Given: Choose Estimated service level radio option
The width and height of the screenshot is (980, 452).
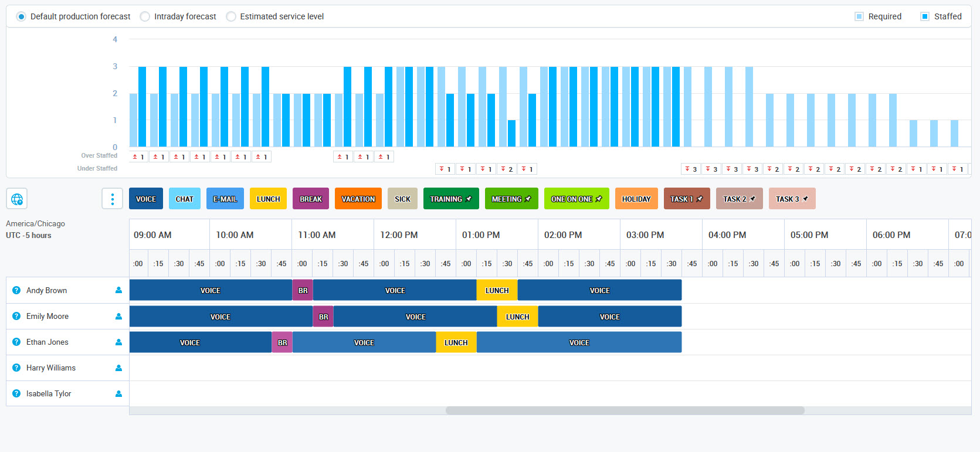Looking at the screenshot, I should 231,16.
